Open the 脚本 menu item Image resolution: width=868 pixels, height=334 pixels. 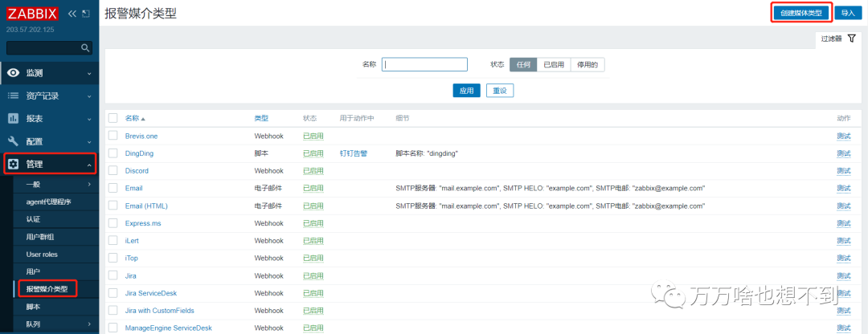(33, 307)
